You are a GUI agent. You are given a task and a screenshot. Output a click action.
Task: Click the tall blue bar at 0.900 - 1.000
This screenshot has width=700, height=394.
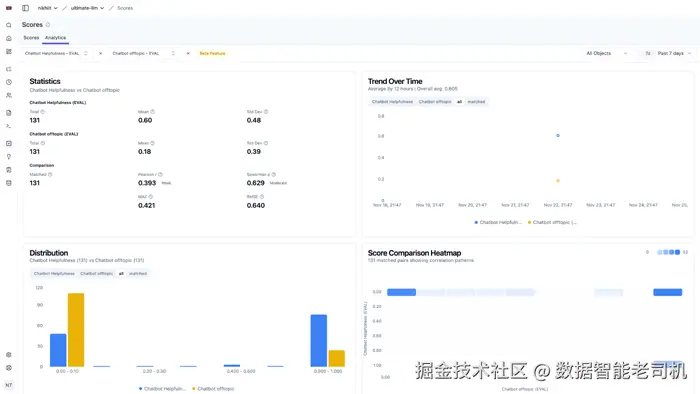pos(319,340)
